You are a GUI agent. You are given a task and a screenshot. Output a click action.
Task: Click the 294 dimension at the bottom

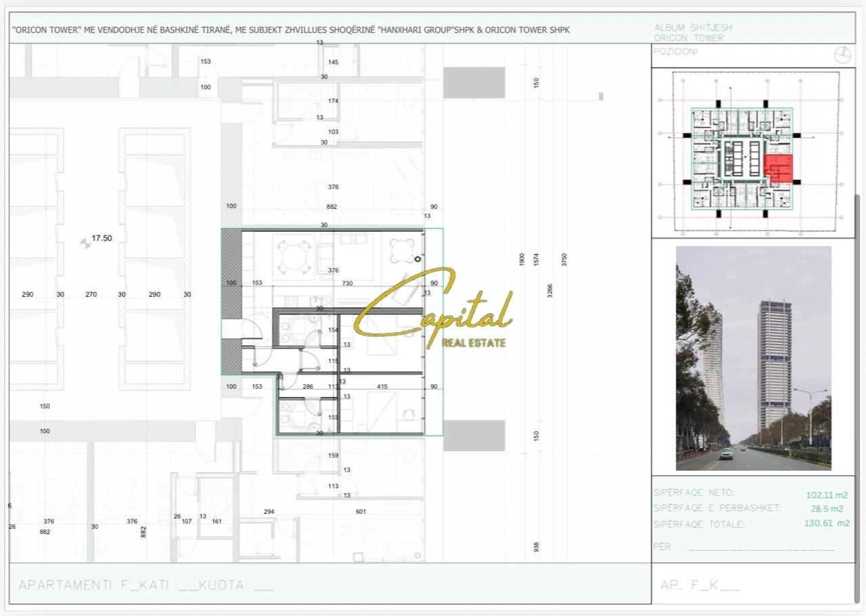(269, 512)
